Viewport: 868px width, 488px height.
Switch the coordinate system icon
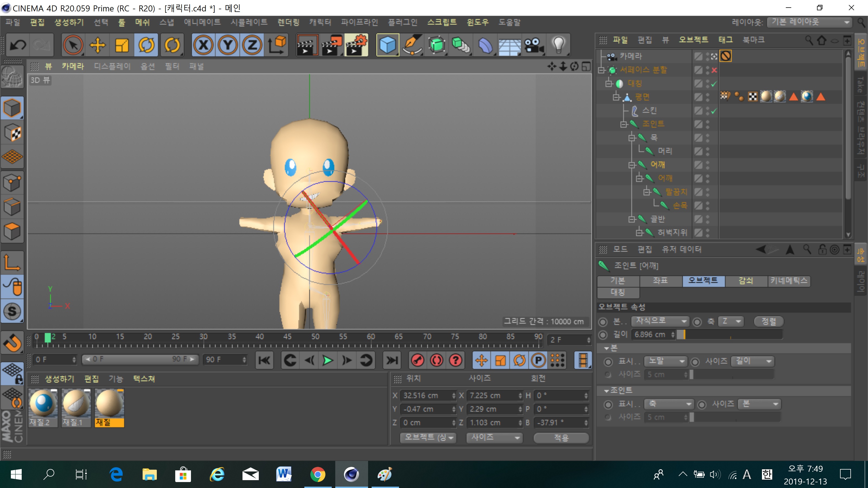pyautogui.click(x=277, y=45)
